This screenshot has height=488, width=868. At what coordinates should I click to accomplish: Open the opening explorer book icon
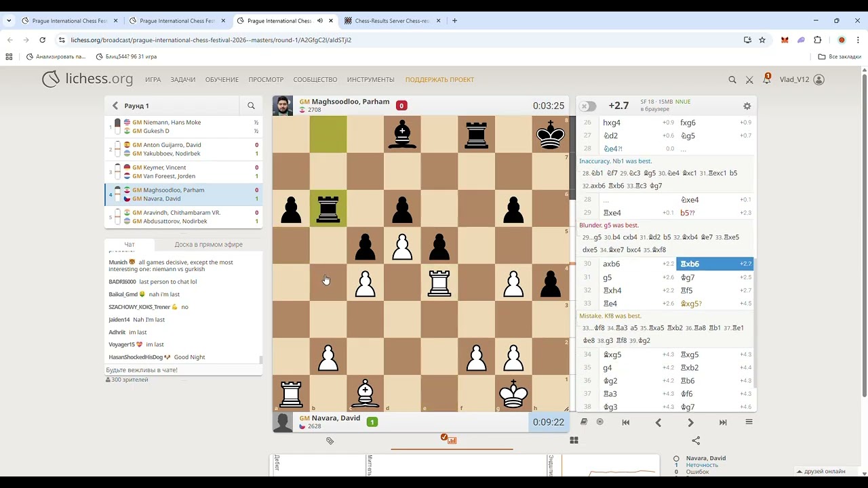(584, 422)
